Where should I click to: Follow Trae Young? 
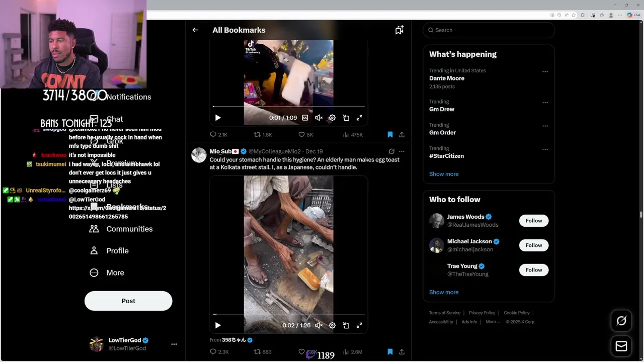(534, 270)
